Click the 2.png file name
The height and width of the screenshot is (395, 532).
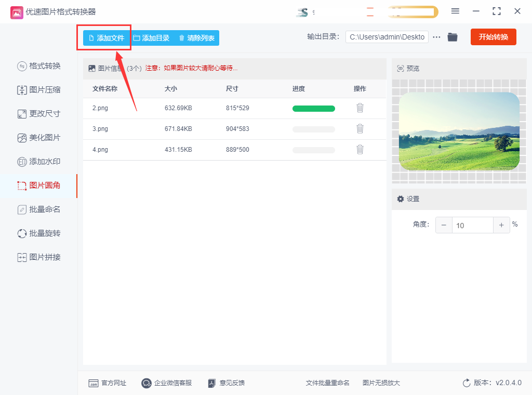[100, 108]
